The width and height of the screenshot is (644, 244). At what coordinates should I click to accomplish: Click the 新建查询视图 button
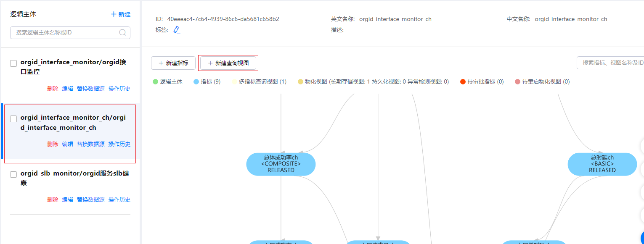[x=228, y=63]
